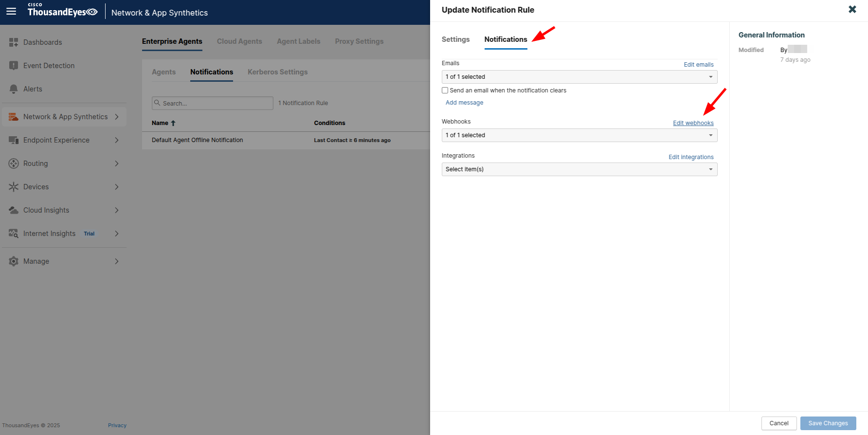This screenshot has width=868, height=435.
Task: Expand the Network & App Synthetics submenu chevron
Action: [x=117, y=117]
